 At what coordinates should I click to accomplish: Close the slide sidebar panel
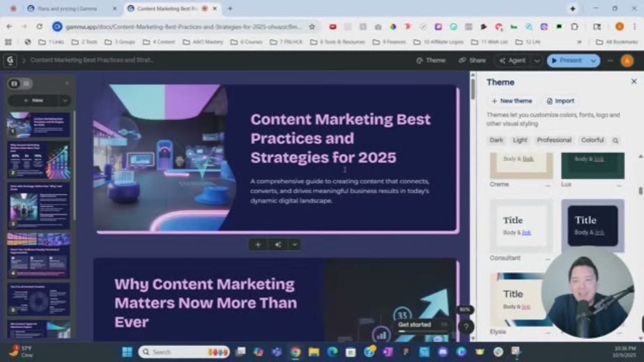[x=67, y=84]
